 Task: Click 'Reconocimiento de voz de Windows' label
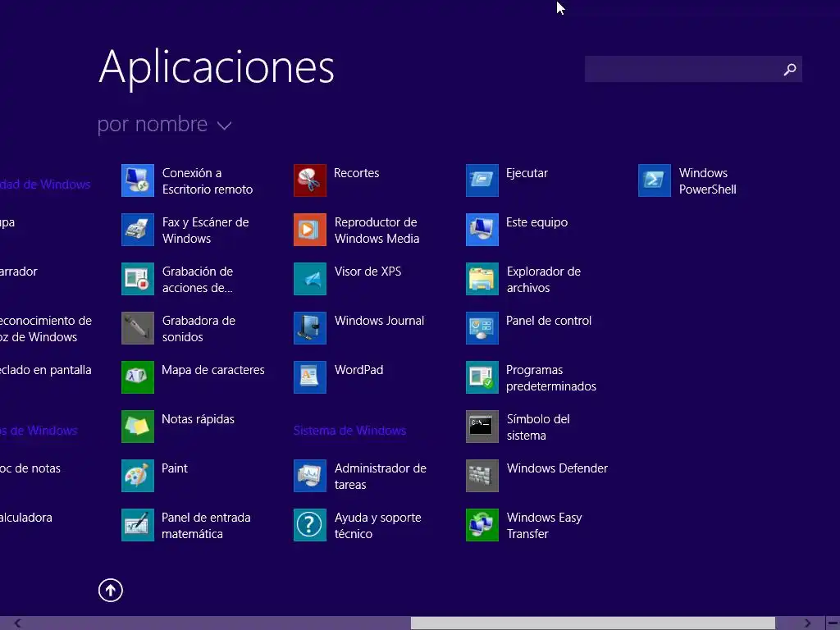tap(46, 329)
